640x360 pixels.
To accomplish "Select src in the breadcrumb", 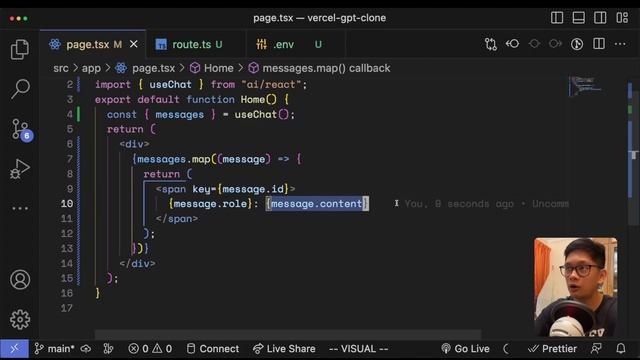I will (x=61, y=68).
